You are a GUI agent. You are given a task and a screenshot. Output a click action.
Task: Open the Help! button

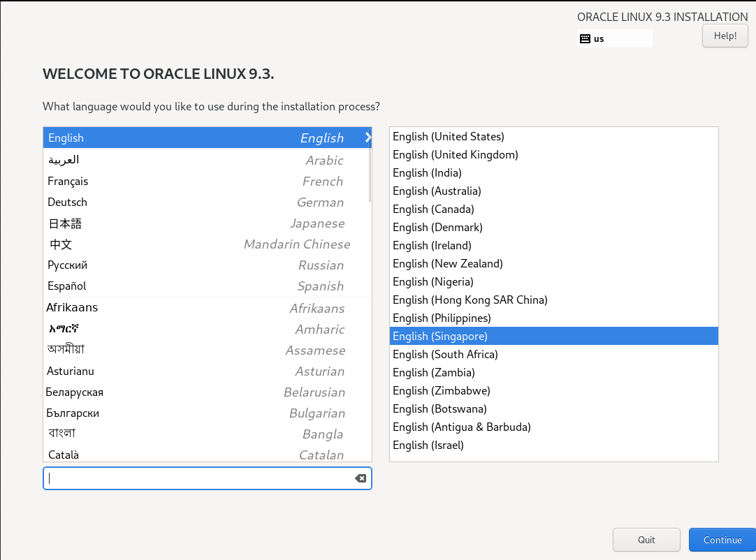point(725,36)
